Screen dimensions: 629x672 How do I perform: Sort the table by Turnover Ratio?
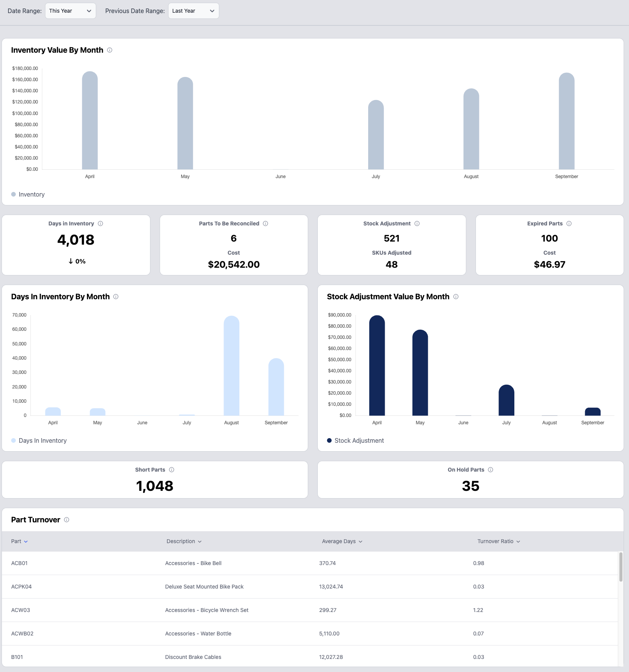pyautogui.click(x=498, y=541)
